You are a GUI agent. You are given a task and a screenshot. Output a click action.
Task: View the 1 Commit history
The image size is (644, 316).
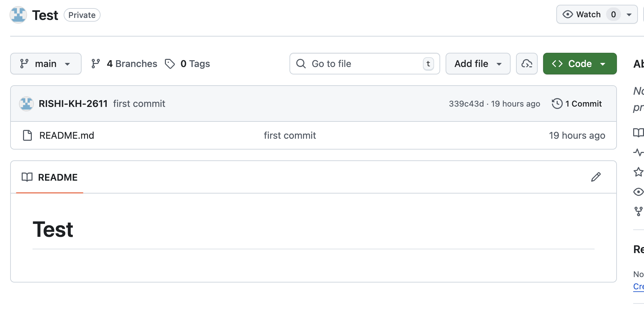tap(577, 104)
